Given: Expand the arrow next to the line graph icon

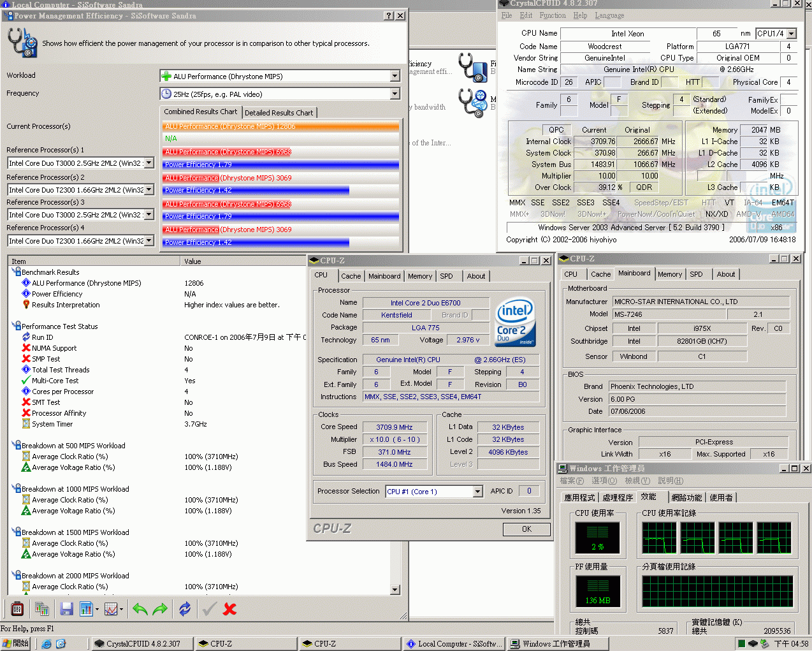Looking at the screenshot, I should coord(121,610).
